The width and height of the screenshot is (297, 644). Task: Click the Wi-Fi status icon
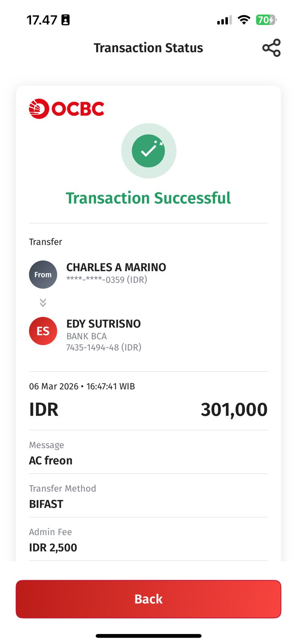pyautogui.click(x=244, y=20)
